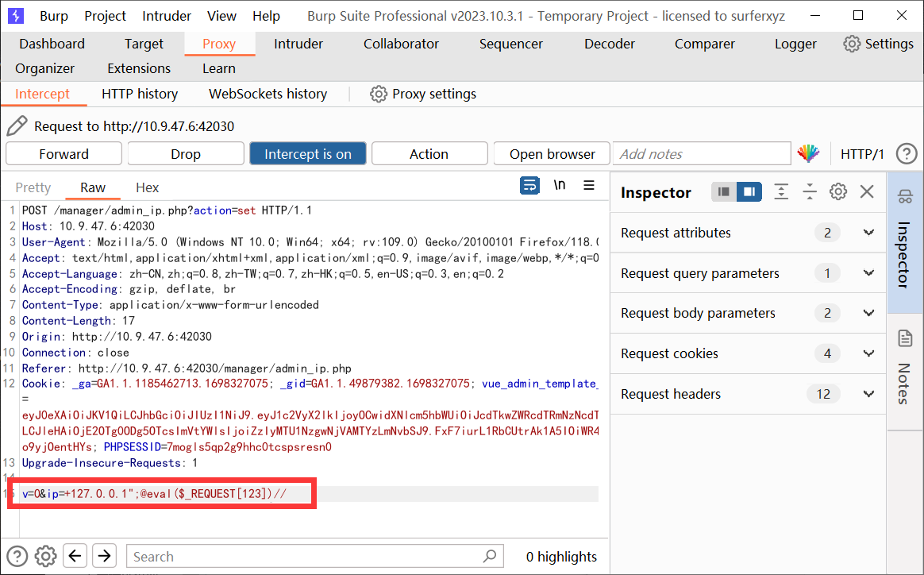
Task: Open the Collaborator tab
Action: point(401,44)
